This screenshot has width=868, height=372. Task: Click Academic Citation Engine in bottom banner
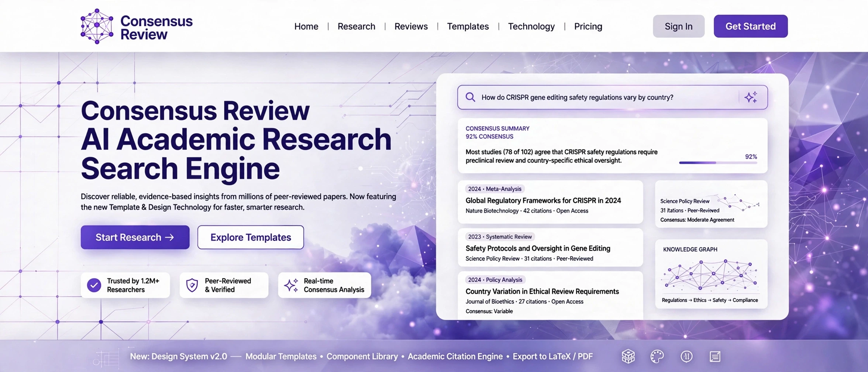point(455,356)
